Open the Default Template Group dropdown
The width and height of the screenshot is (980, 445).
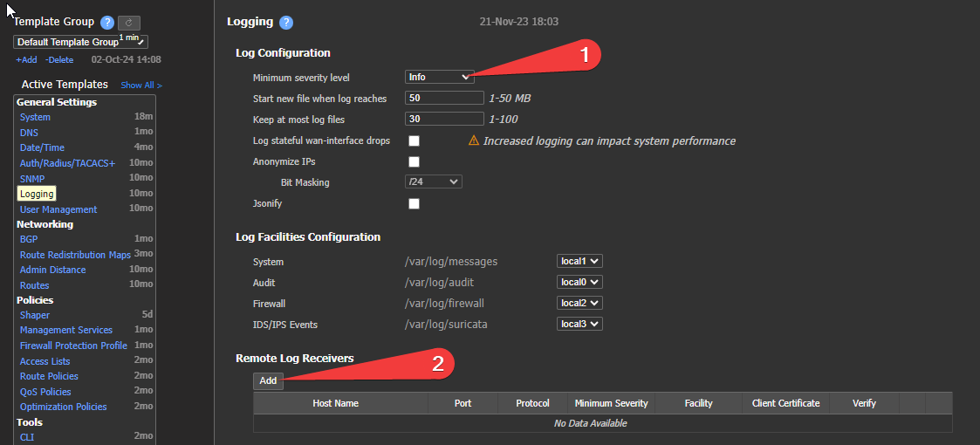tap(80, 42)
